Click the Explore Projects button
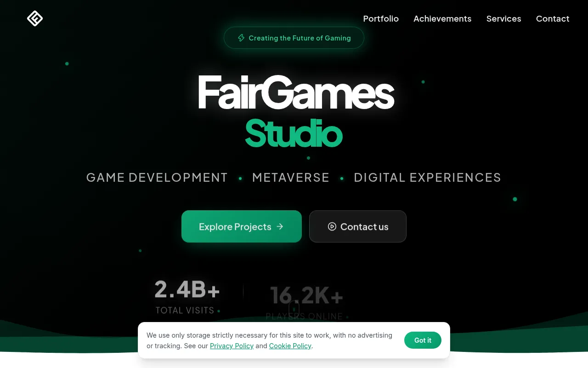 (242, 226)
